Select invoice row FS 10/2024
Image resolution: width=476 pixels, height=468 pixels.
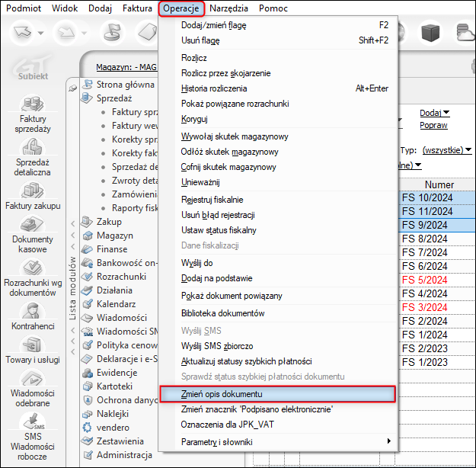coord(437,198)
